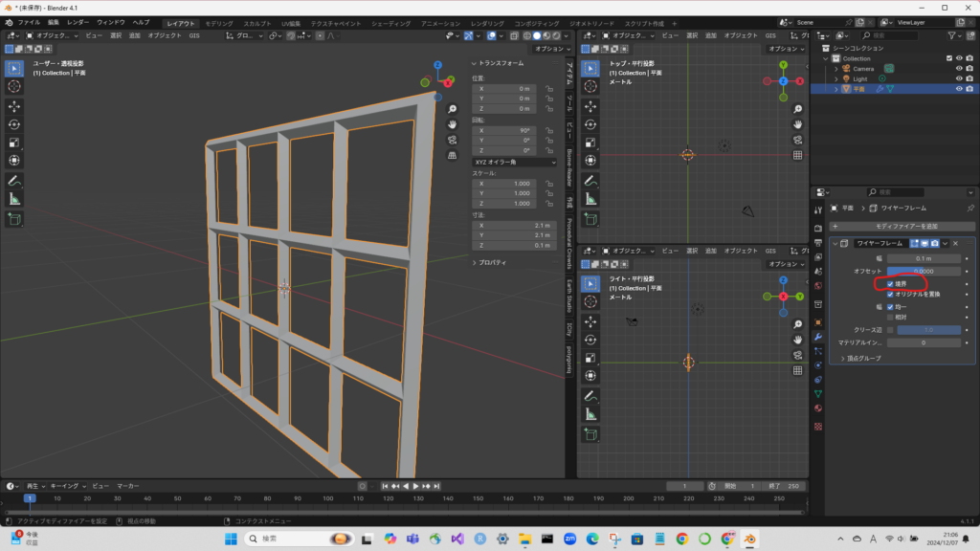
Task: Expand the Light item in the outliner
Action: [x=835, y=78]
